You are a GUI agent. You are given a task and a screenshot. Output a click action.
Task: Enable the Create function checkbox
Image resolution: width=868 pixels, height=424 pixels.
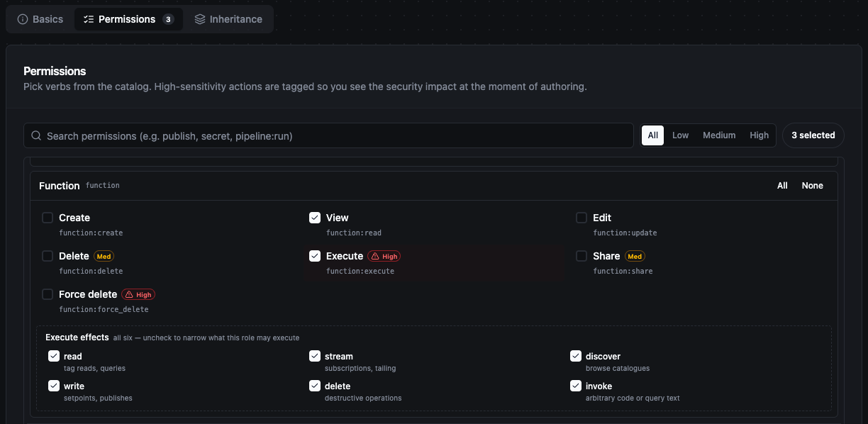pos(48,218)
